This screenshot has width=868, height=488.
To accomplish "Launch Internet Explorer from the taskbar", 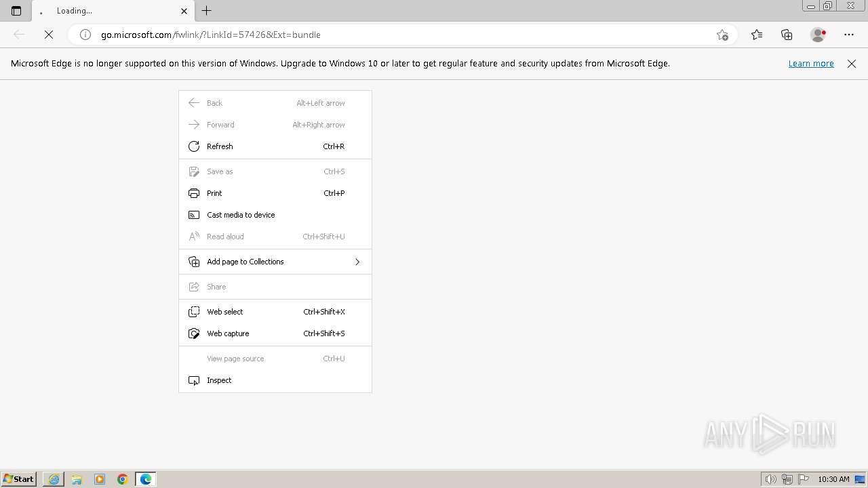I will click(54, 479).
